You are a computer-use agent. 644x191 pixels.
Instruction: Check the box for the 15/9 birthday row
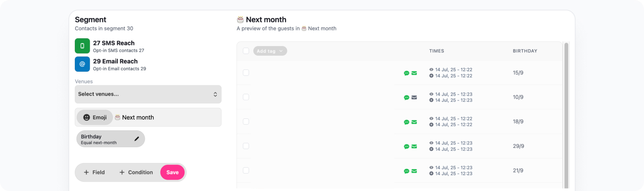[246, 73]
